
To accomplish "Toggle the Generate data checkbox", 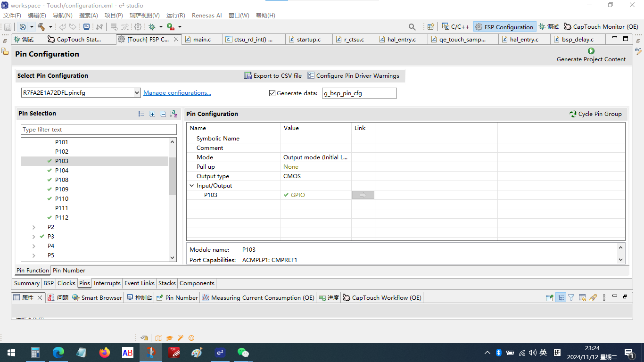I will pyautogui.click(x=272, y=93).
